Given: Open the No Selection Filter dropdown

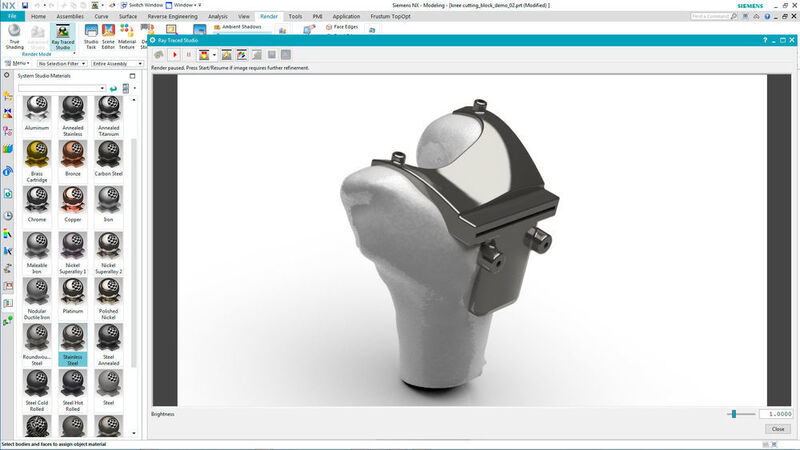Looking at the screenshot, I should (x=62, y=64).
